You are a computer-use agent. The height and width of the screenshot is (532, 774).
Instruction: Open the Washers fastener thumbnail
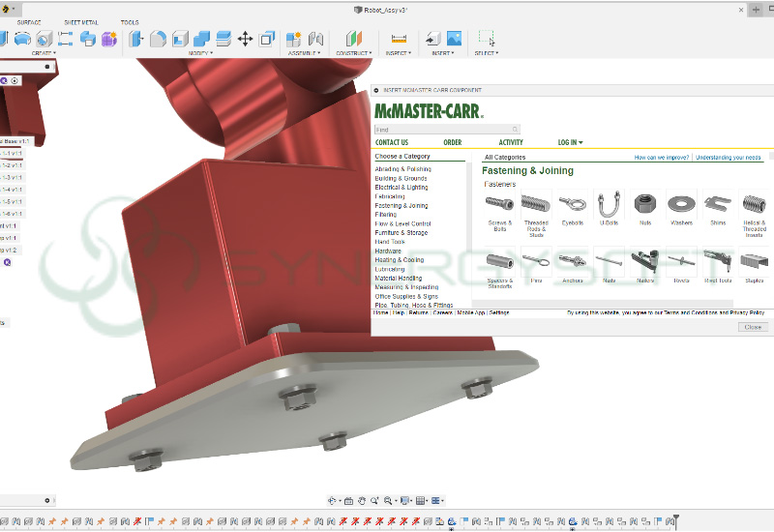click(681, 203)
